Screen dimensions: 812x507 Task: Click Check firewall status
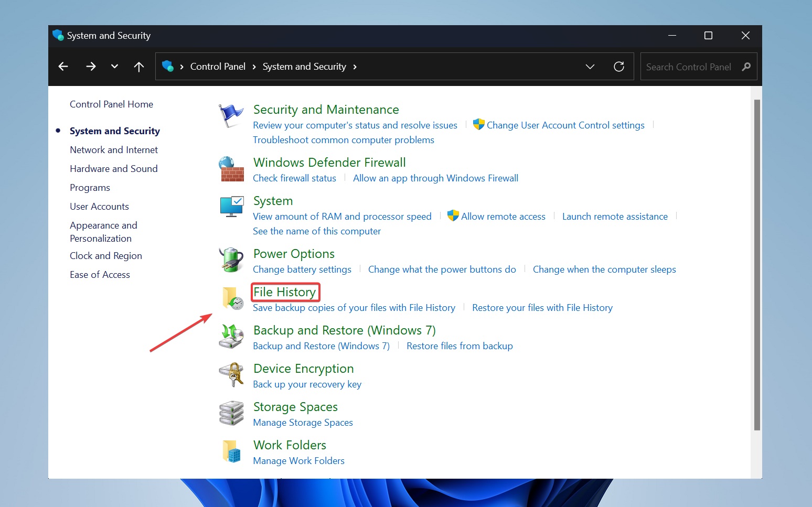click(294, 178)
